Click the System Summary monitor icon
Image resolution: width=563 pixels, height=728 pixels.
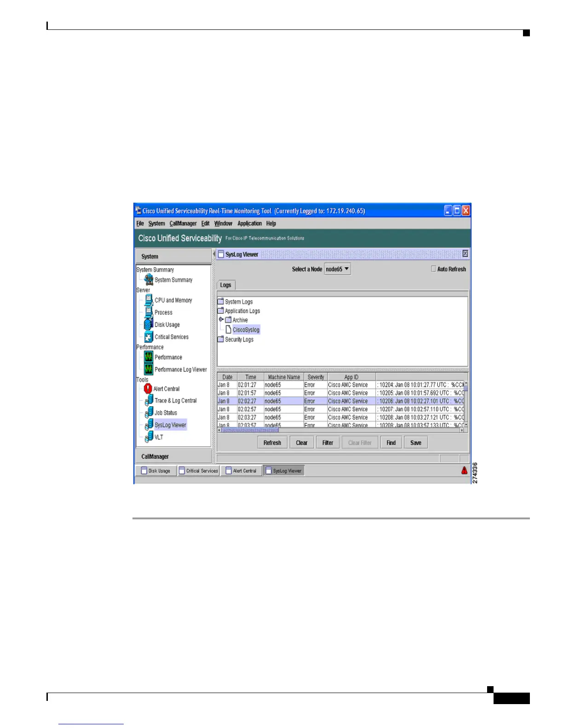click(149, 279)
